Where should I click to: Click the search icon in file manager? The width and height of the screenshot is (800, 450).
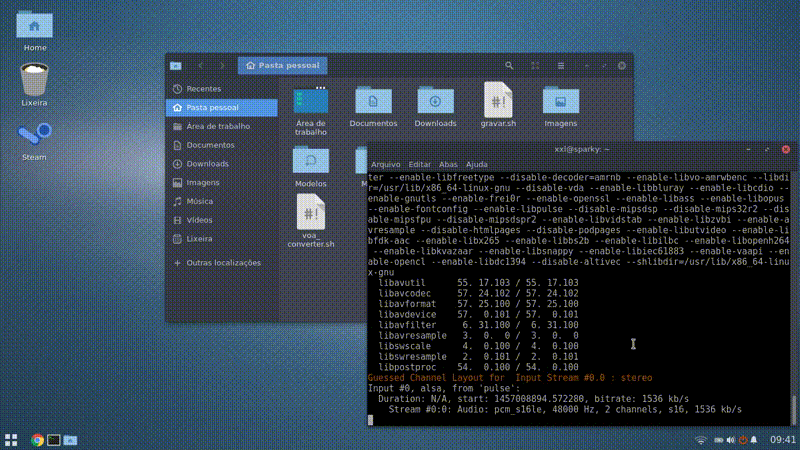pyautogui.click(x=509, y=65)
